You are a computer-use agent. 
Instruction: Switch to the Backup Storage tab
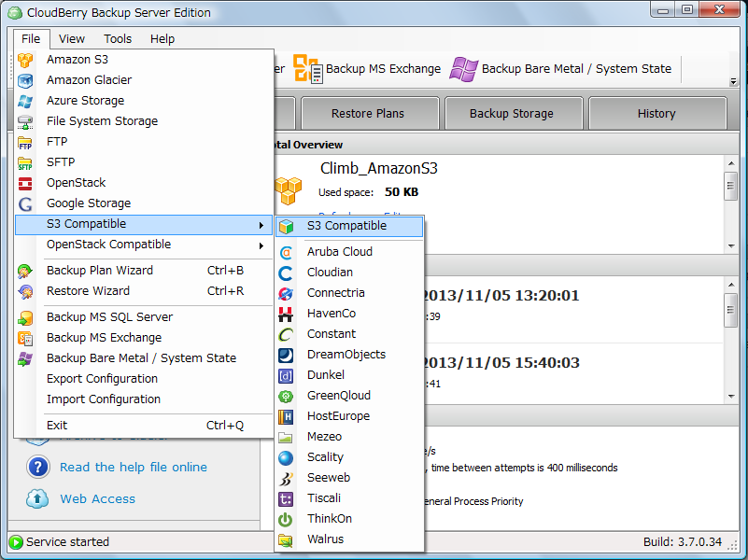[514, 114]
